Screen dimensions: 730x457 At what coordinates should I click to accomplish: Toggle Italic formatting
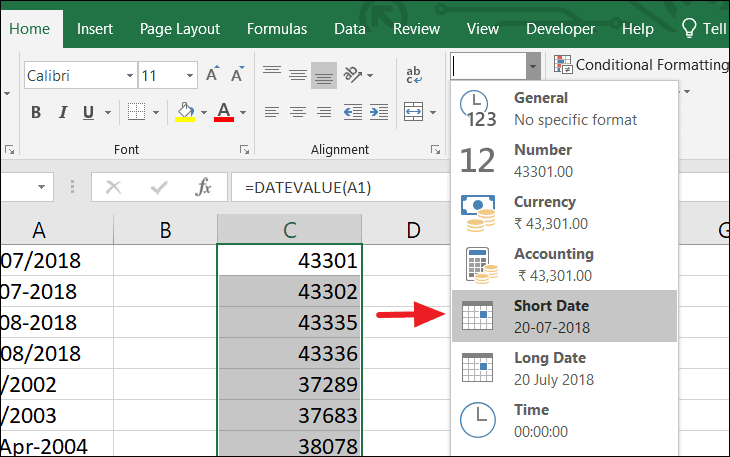point(63,111)
